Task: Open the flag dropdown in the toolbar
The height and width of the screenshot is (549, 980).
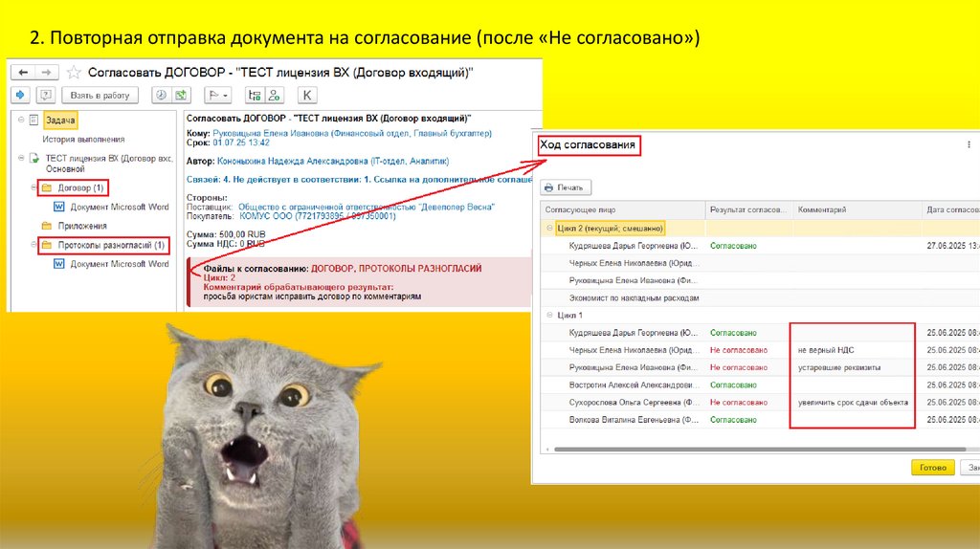Action: point(218,95)
